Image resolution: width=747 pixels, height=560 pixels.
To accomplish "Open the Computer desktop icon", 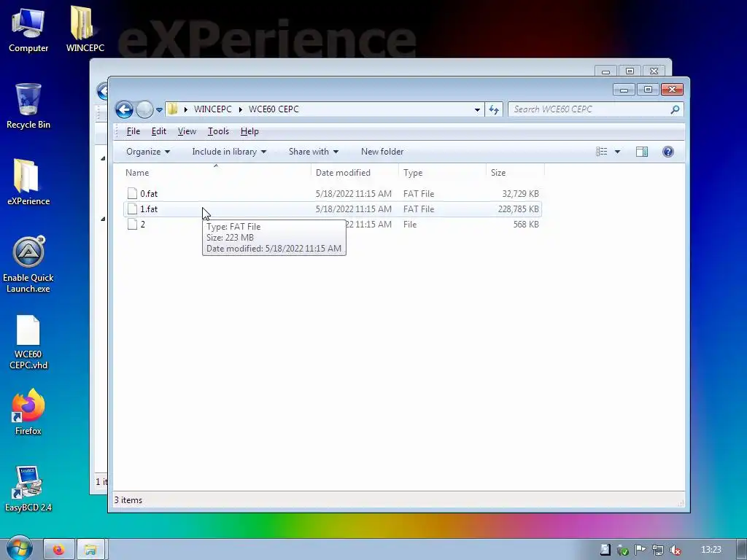I will 28,29.
